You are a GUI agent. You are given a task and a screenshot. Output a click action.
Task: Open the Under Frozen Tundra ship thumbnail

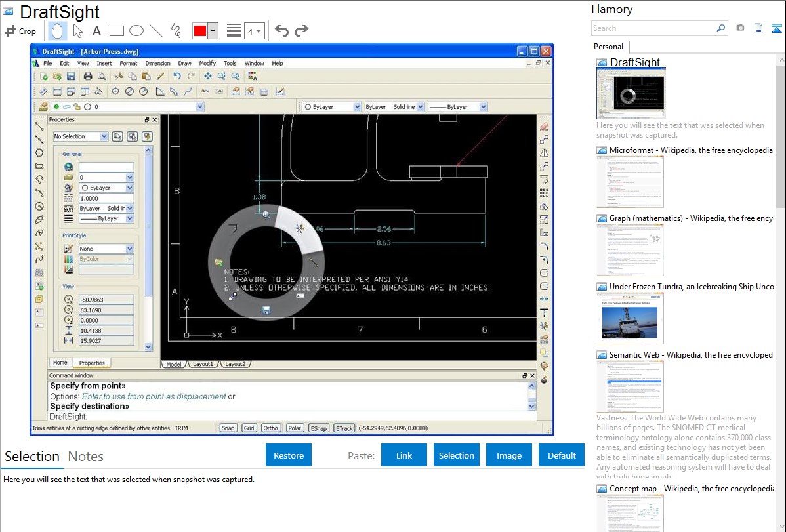coord(630,318)
